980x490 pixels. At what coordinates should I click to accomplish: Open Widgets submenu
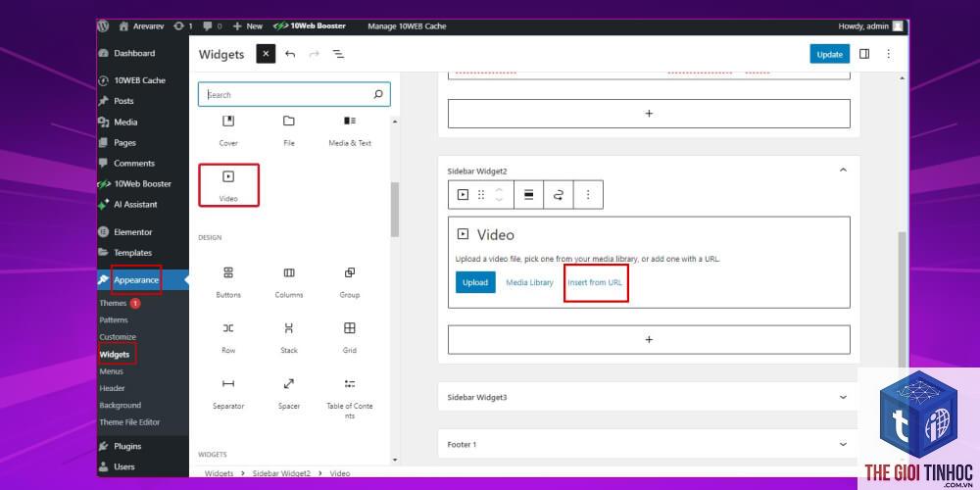[115, 355]
